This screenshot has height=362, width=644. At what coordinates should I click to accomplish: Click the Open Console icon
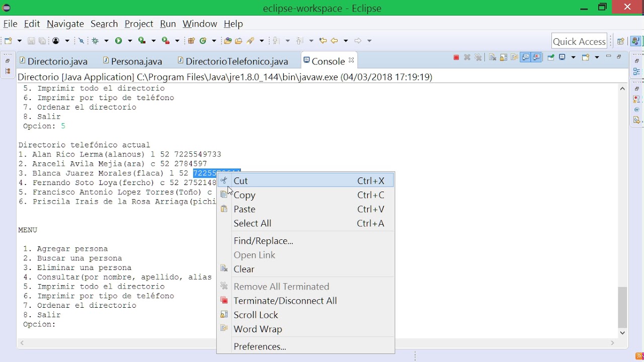[586, 57]
